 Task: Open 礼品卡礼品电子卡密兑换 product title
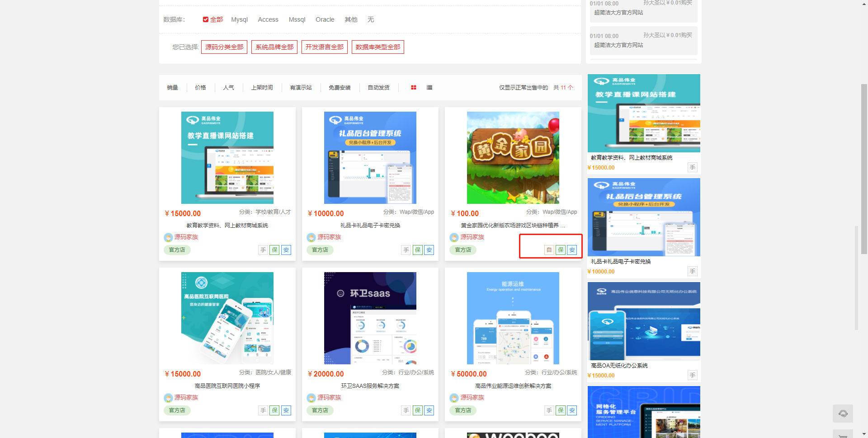coord(370,226)
